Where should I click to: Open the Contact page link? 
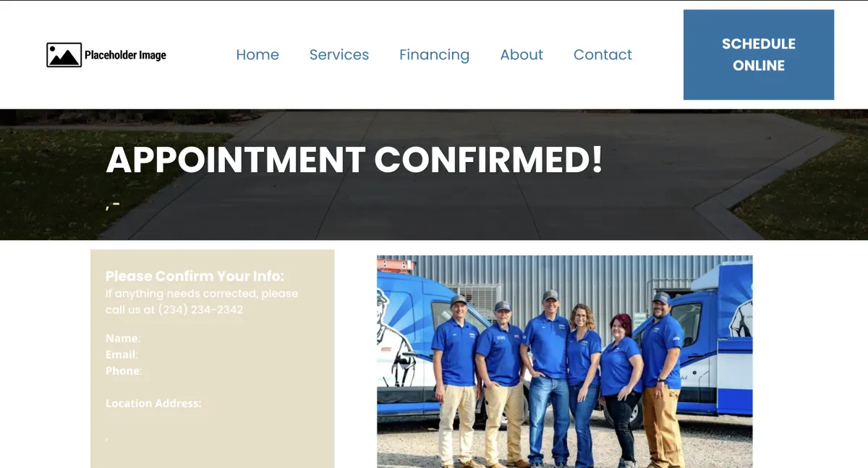click(x=603, y=55)
